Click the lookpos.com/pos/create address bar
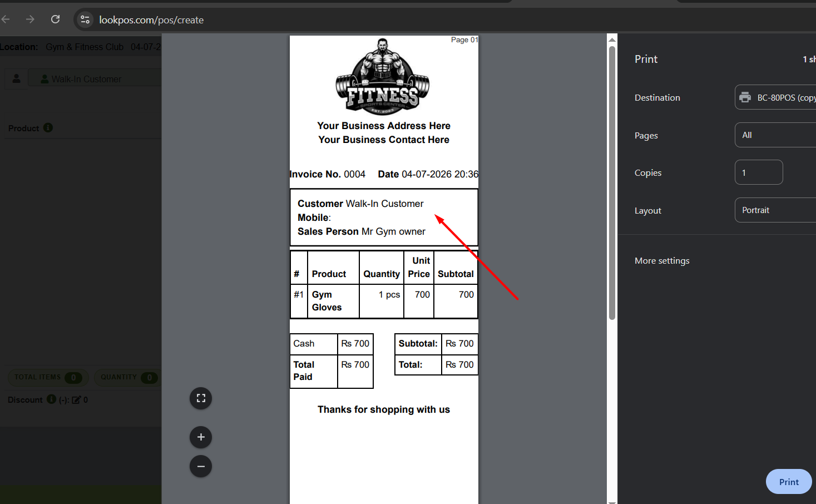The width and height of the screenshot is (816, 504). click(x=151, y=20)
